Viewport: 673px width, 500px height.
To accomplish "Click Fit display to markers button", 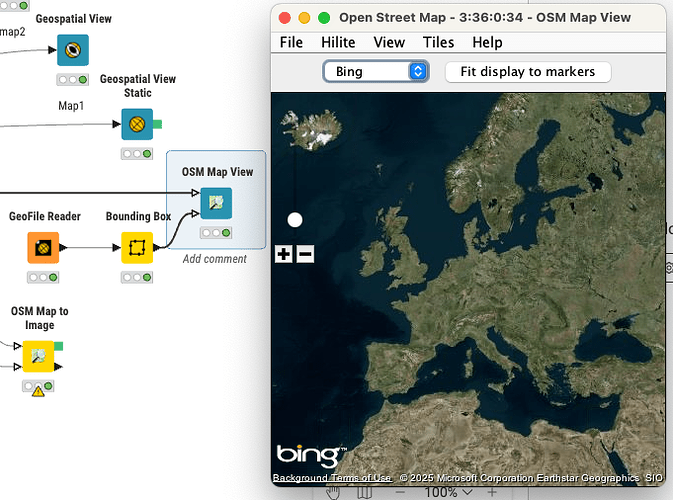I will coord(528,72).
